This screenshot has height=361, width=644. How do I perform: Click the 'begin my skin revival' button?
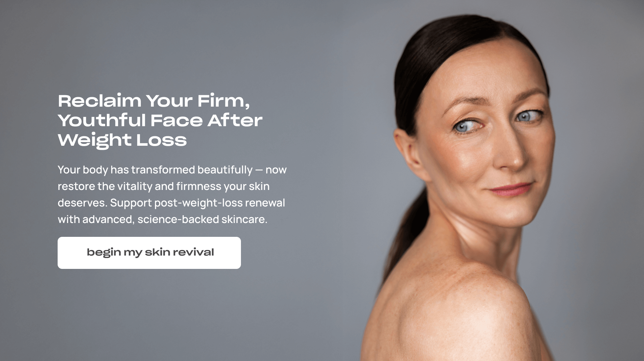pyautogui.click(x=149, y=253)
